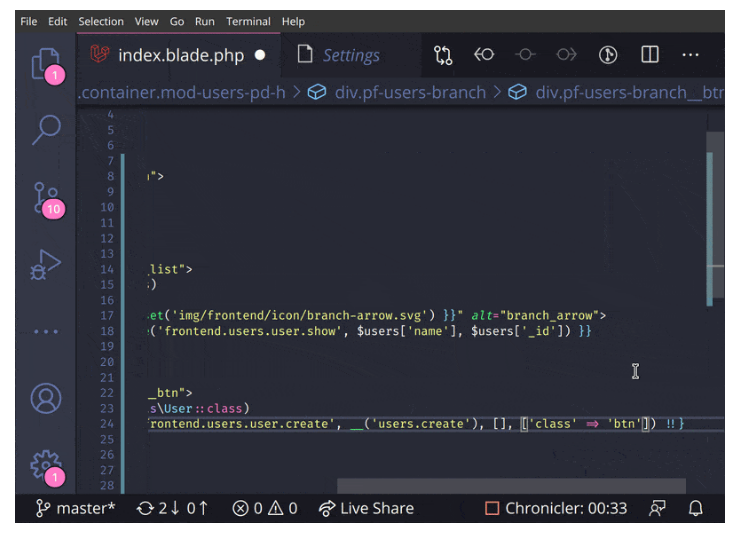Open the Search view
The image size is (743, 538).
[46, 129]
